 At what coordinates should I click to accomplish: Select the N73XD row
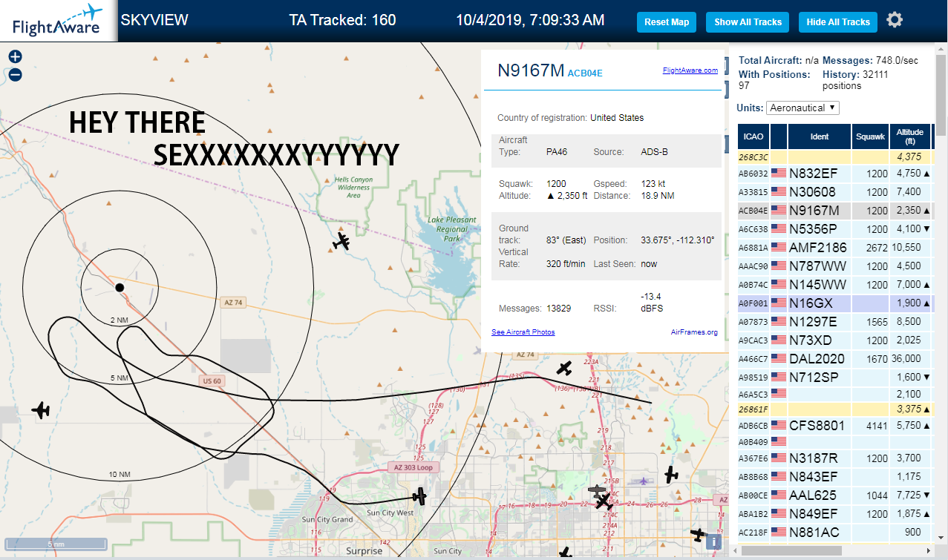pyautogui.click(x=835, y=340)
